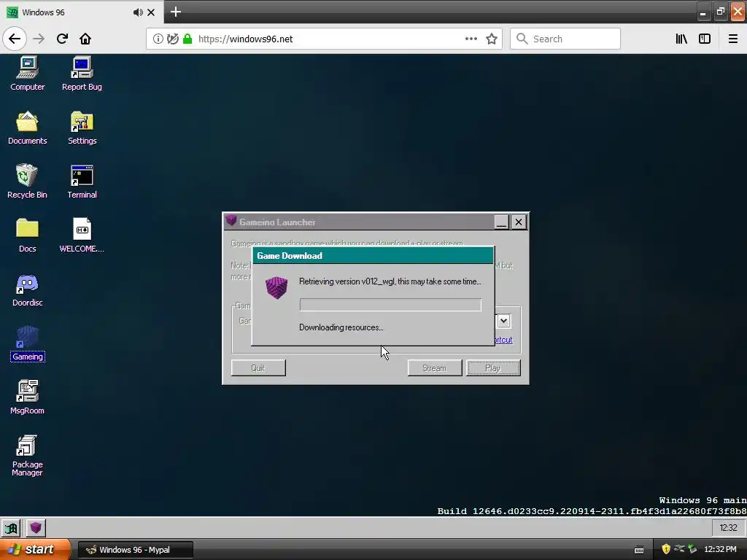Image resolution: width=747 pixels, height=560 pixels.
Task: Reload the windows96.net page
Action: point(62,39)
